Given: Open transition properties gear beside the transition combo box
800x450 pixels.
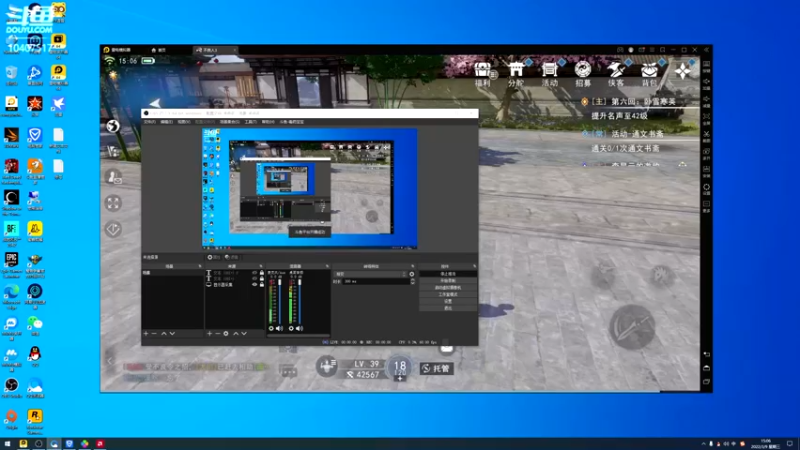Looking at the screenshot, I should [412, 274].
